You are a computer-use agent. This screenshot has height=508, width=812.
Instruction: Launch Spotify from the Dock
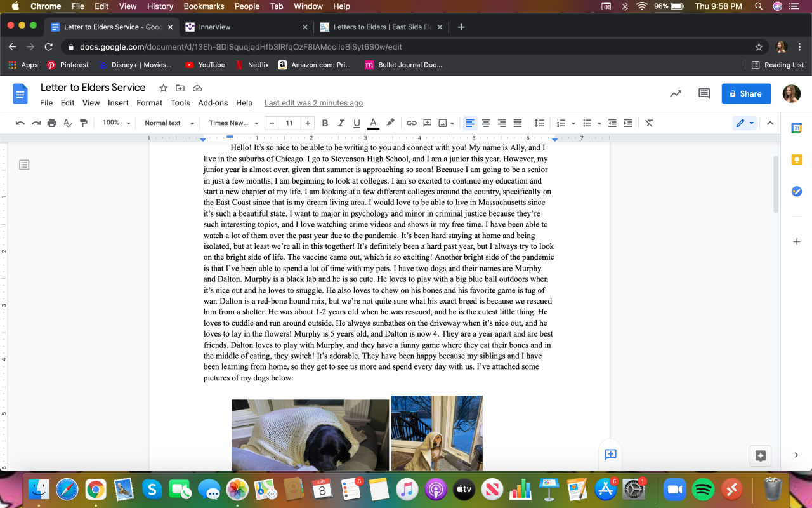click(702, 489)
